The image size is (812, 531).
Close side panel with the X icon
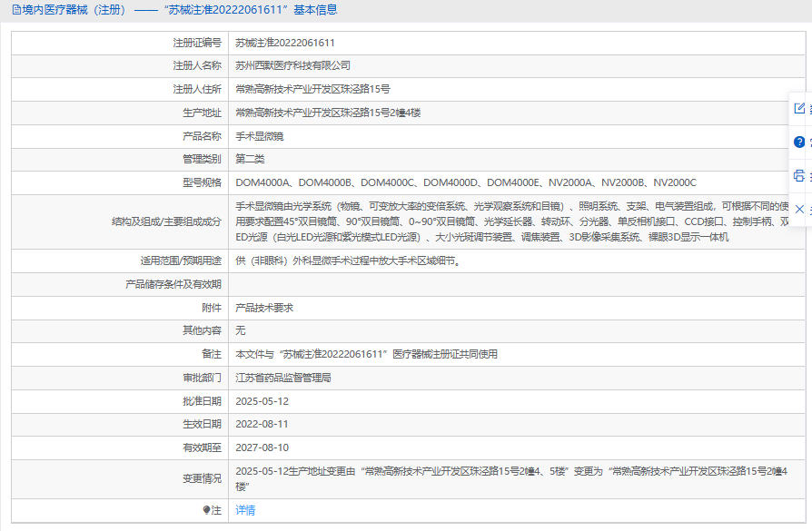pos(799,209)
